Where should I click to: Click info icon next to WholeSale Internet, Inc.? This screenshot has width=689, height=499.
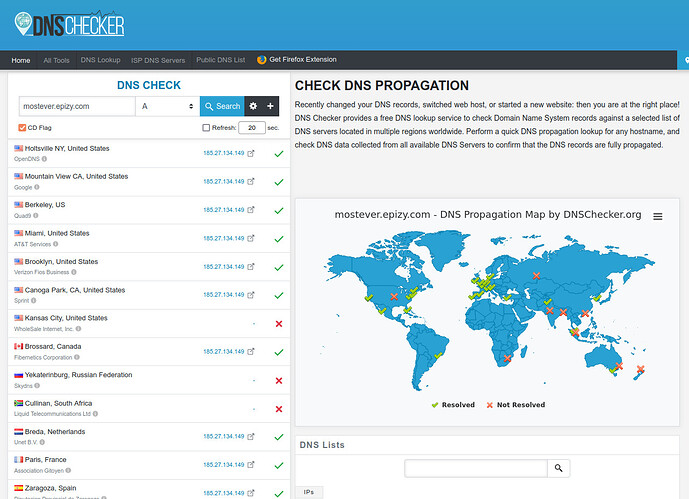78,329
